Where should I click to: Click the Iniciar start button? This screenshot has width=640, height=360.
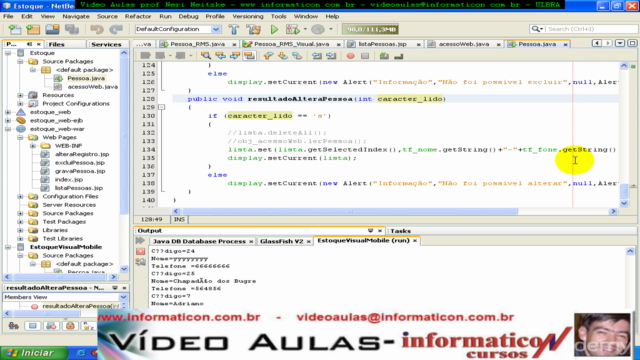point(33,353)
